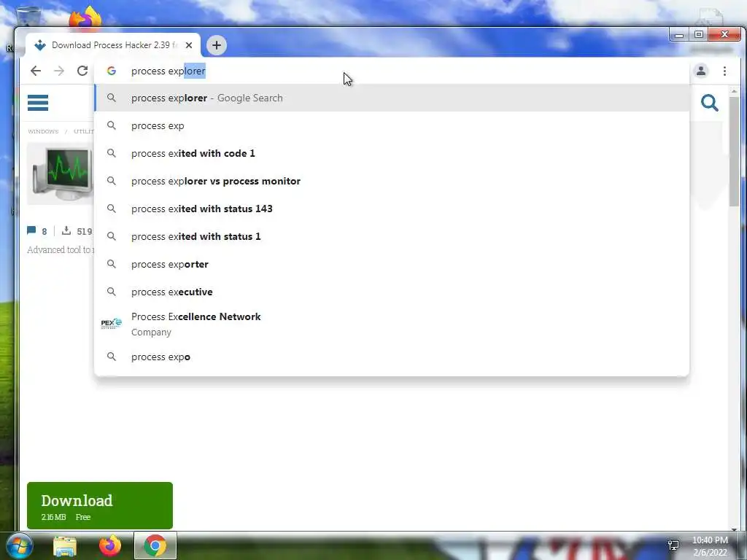
Task: Click the Process Hacker monitor thumbnail
Action: click(61, 174)
